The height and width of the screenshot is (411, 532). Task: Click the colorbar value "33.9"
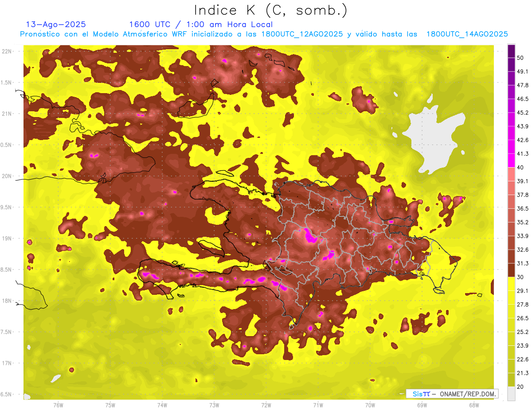pyautogui.click(x=523, y=236)
